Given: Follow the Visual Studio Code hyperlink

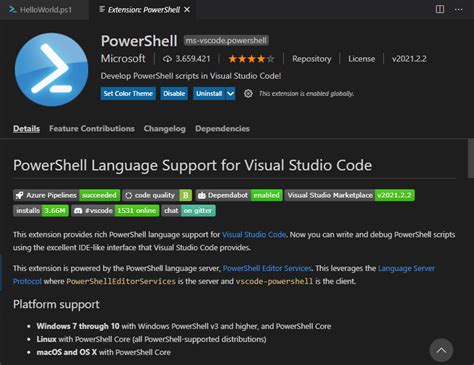Looking at the screenshot, I should tap(254, 235).
